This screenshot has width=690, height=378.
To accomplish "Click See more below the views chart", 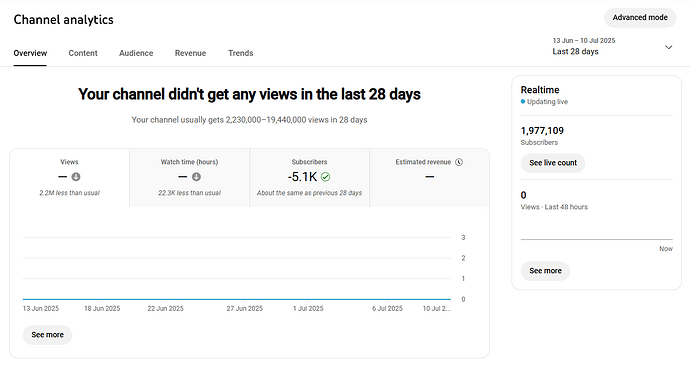I will coord(48,335).
